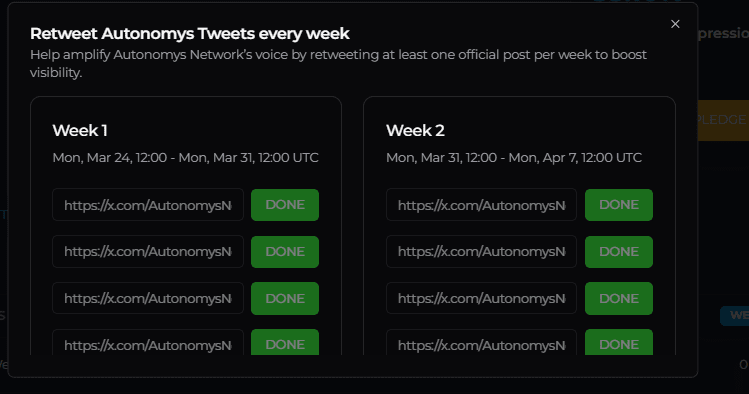Click fourth DONE button in Week 1
The image size is (749, 394).
click(x=285, y=342)
